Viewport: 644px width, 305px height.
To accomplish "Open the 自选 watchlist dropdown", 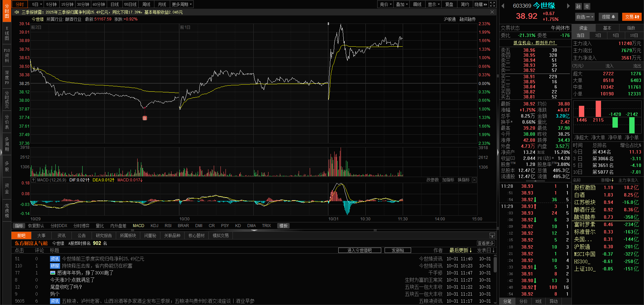I will pos(585,17).
